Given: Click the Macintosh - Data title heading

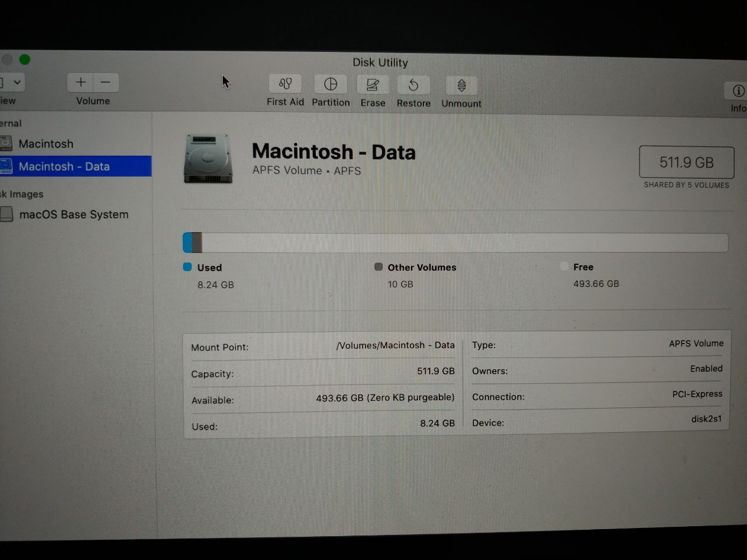Looking at the screenshot, I should click(x=334, y=152).
